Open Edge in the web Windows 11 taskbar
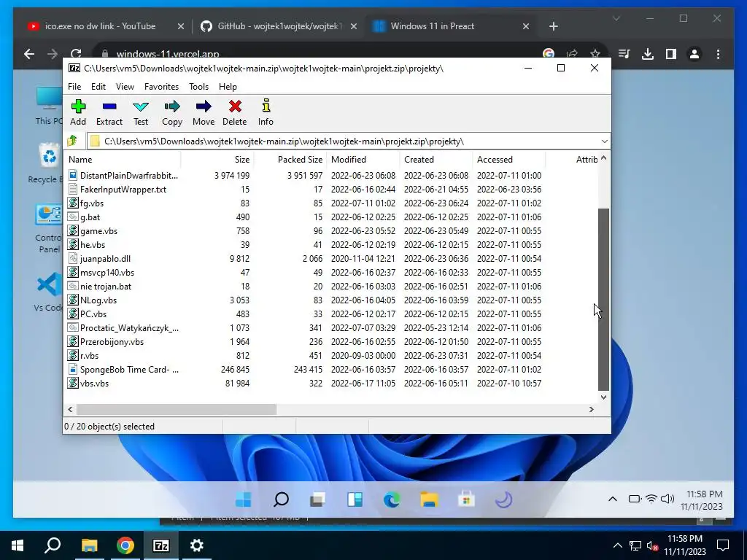747x560 pixels. pyautogui.click(x=392, y=499)
